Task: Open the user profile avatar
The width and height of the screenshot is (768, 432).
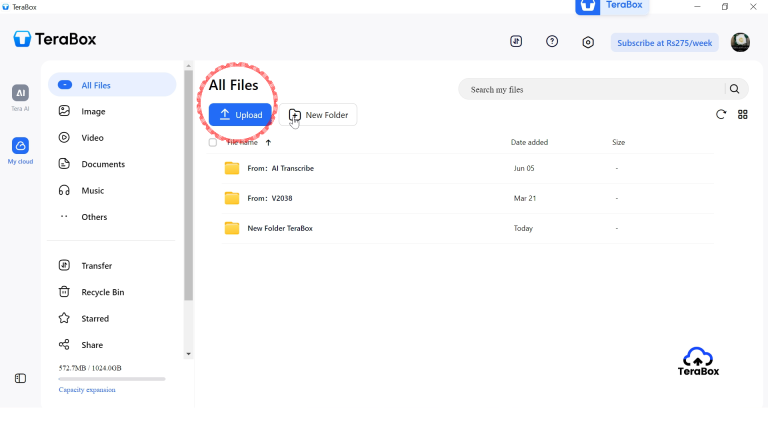Action: coord(740,42)
